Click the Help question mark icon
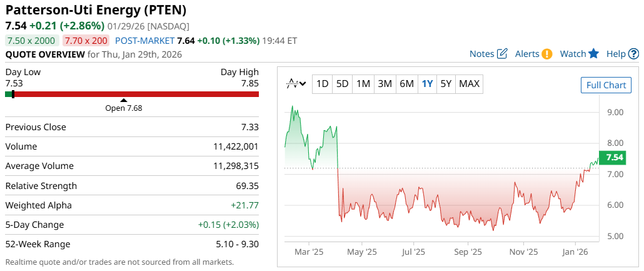Viewport: 644px width, 271px height. (x=633, y=54)
